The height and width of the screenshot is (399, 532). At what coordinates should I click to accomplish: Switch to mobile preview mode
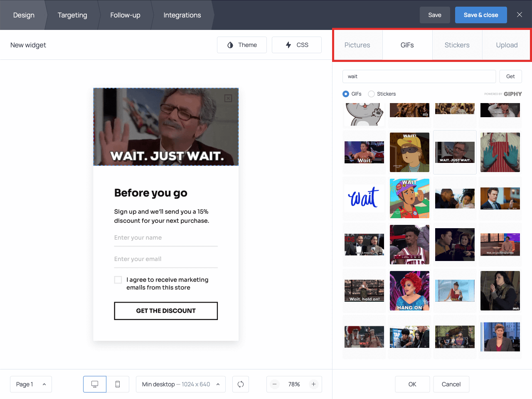118,384
